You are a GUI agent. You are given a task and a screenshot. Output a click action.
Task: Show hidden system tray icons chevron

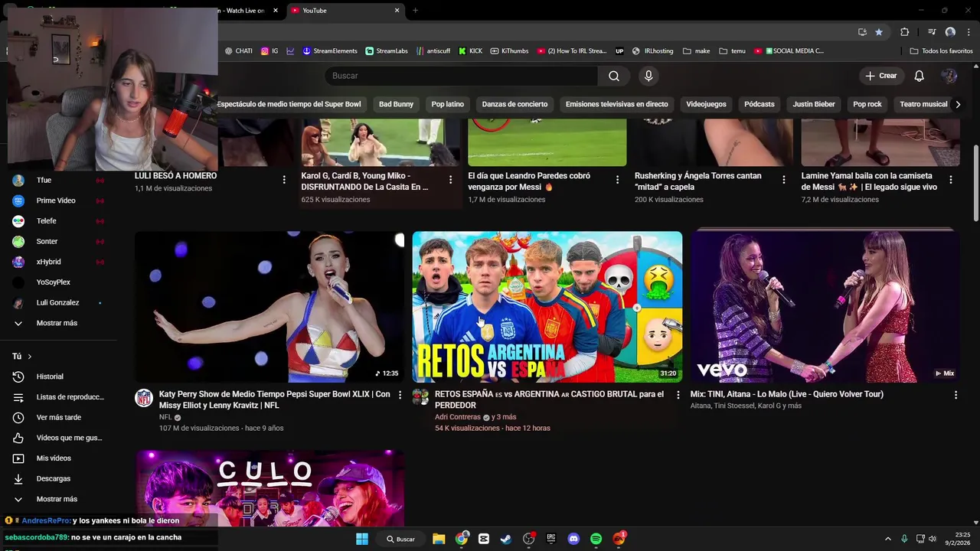887,539
